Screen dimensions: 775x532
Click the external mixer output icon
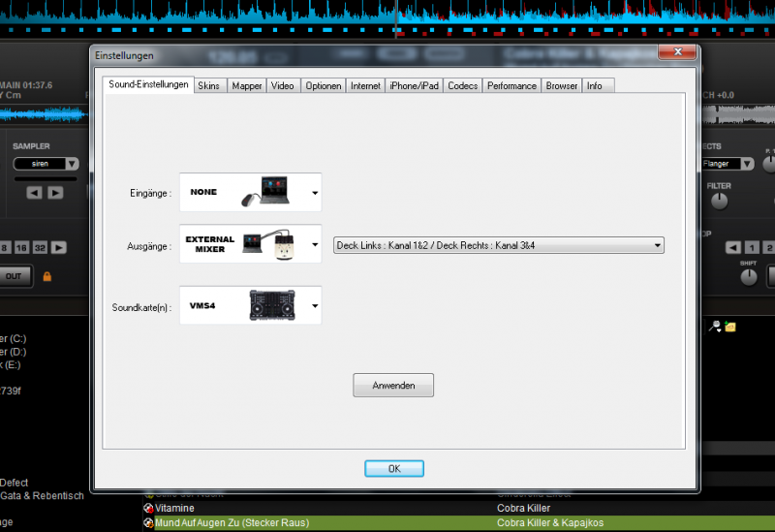coord(269,244)
